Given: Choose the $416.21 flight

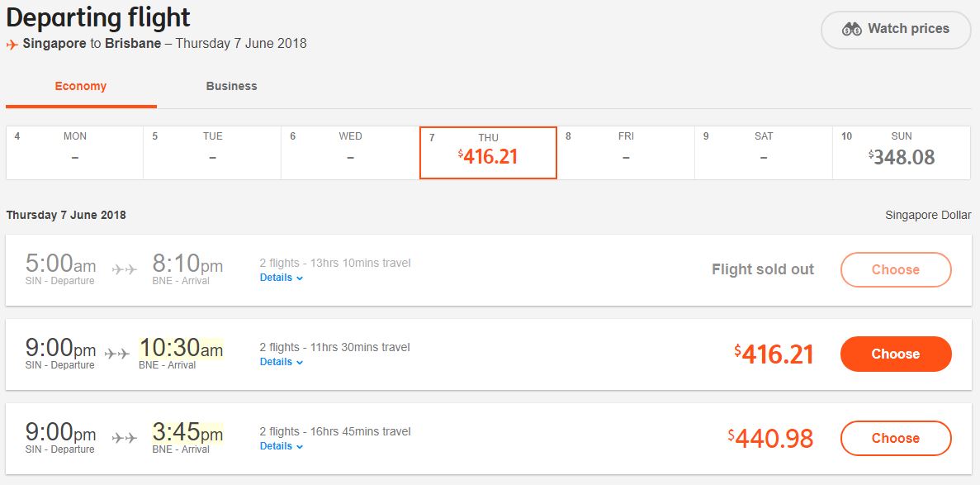Looking at the screenshot, I should (x=895, y=354).
